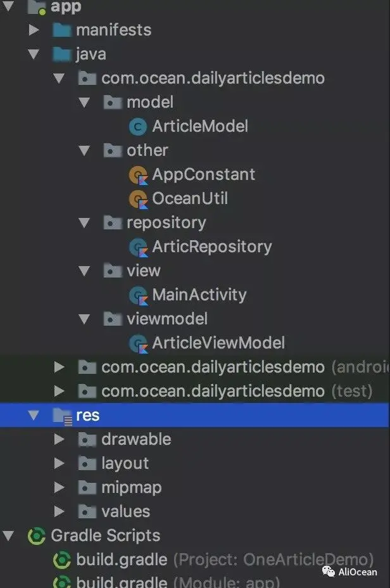Select the mipmap folder
The width and height of the screenshot is (390, 588).
point(131,487)
